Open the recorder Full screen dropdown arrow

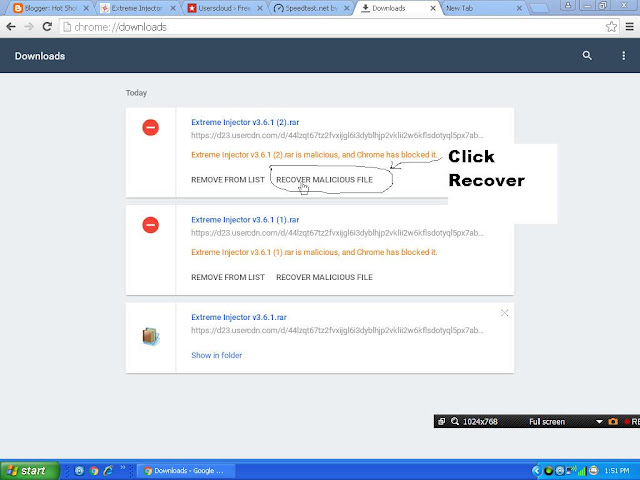599,422
